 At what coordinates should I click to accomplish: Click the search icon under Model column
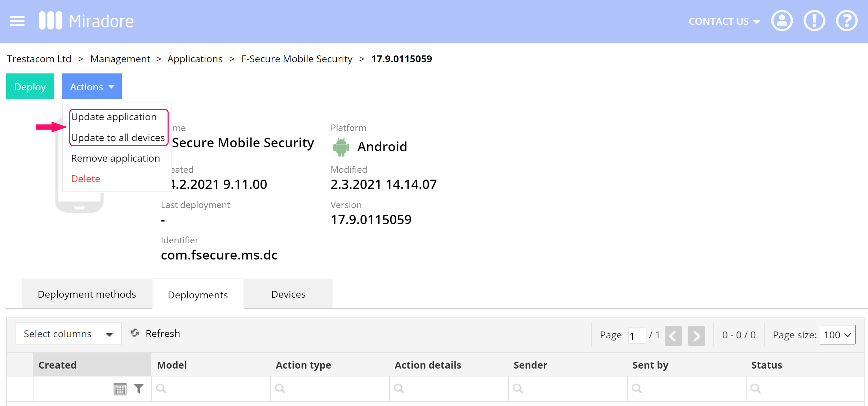click(x=161, y=388)
